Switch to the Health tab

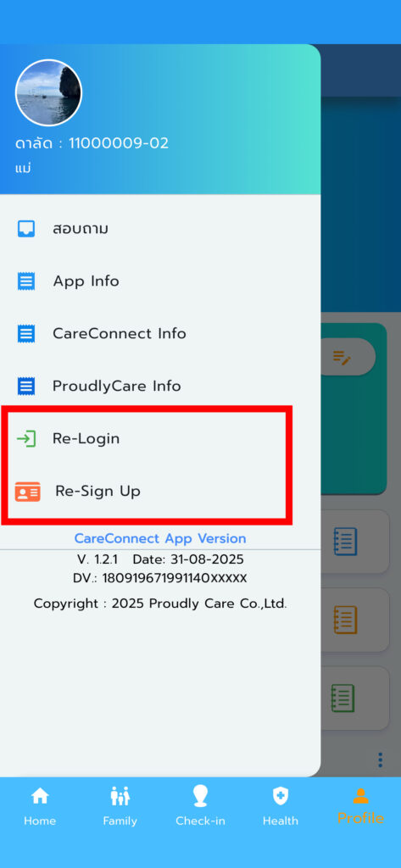click(x=281, y=807)
